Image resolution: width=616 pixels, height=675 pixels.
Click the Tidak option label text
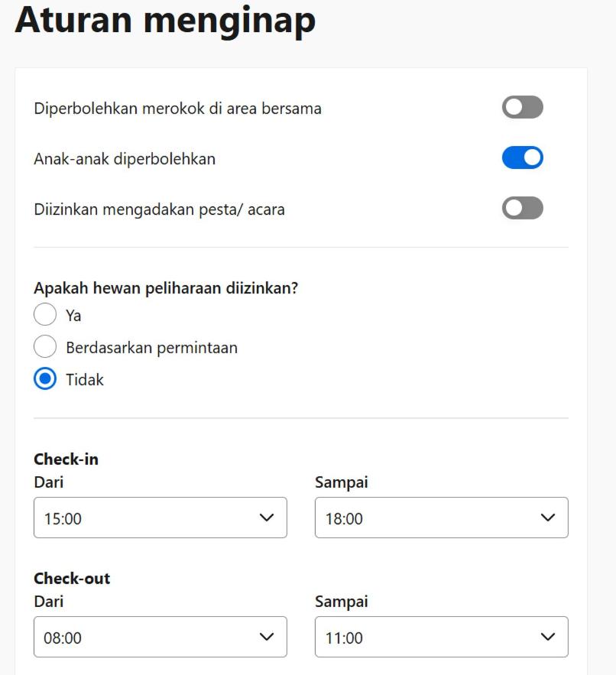[x=85, y=380]
